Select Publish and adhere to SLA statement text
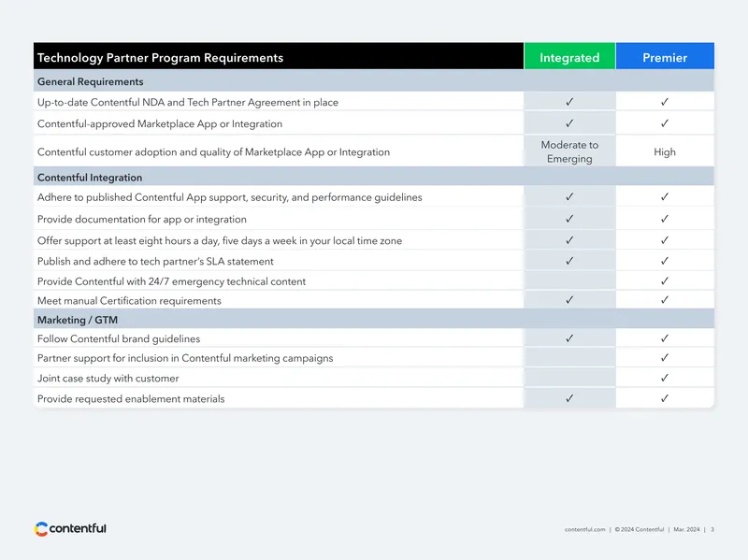Screen dimensions: 748x560 (x=155, y=261)
